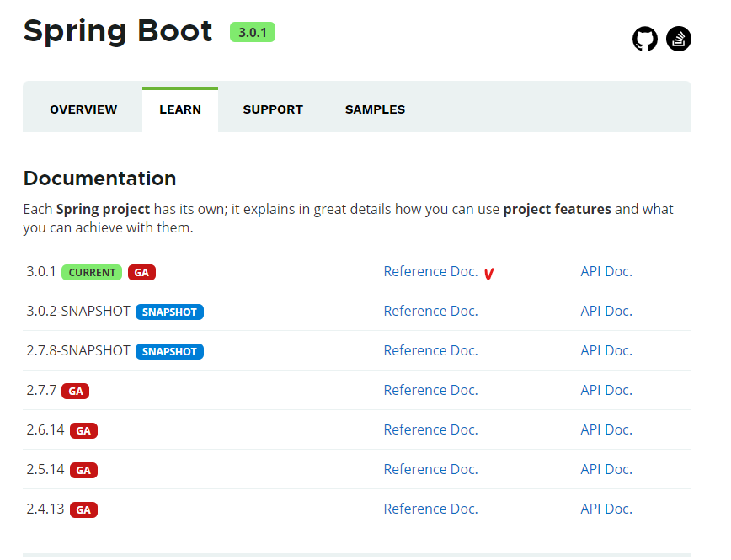This screenshot has width=731, height=560.
Task: Click the version number 2.4.13
Action: (45, 509)
